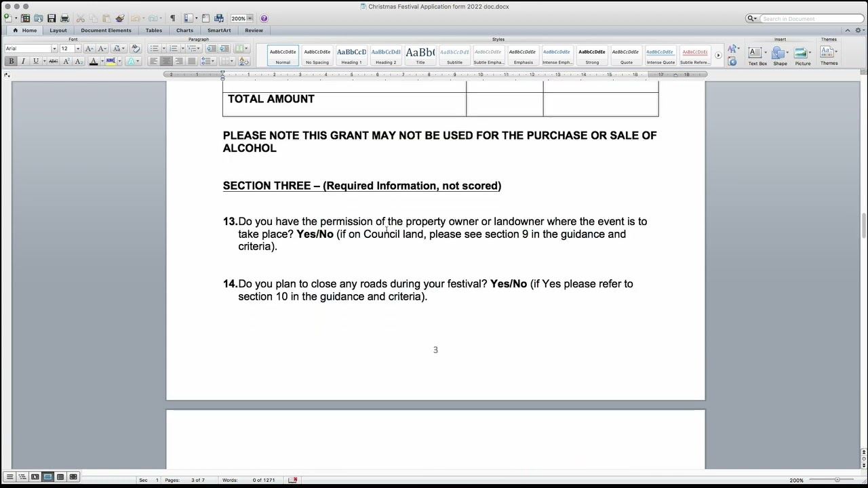Click the Save floppy disk icon
868x488 pixels.
click(x=52, y=18)
